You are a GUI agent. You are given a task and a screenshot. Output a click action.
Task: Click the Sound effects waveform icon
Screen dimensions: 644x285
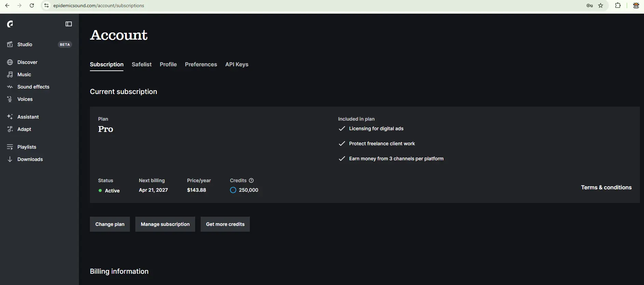click(10, 87)
